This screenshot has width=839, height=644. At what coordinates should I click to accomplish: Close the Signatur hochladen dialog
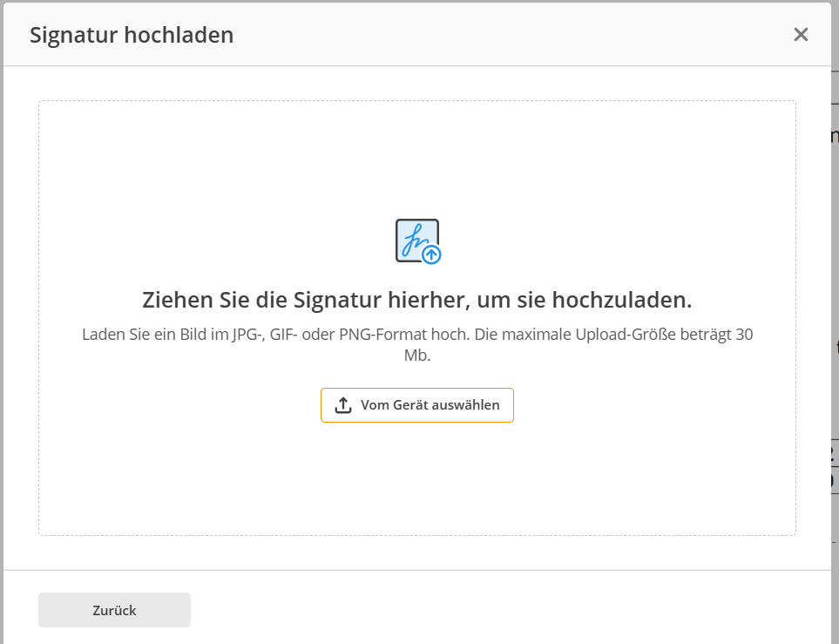click(x=801, y=34)
